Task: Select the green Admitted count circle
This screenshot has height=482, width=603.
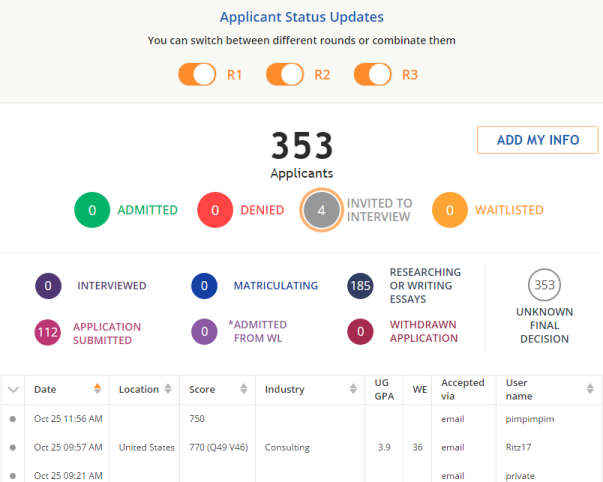Action: 92,210
